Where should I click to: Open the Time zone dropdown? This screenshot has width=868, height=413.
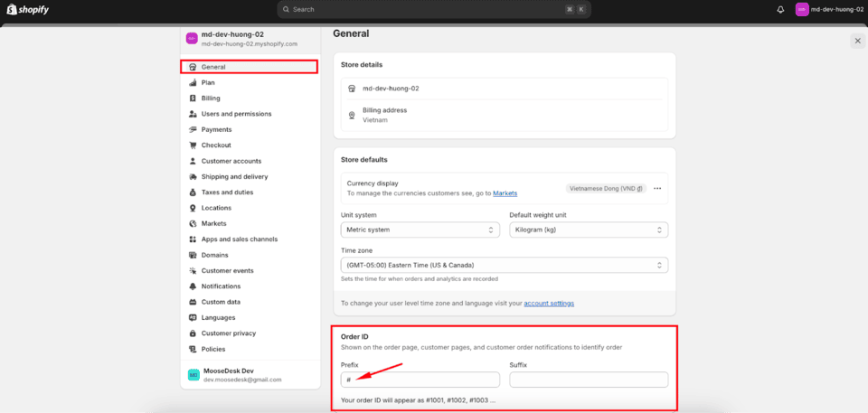point(505,265)
